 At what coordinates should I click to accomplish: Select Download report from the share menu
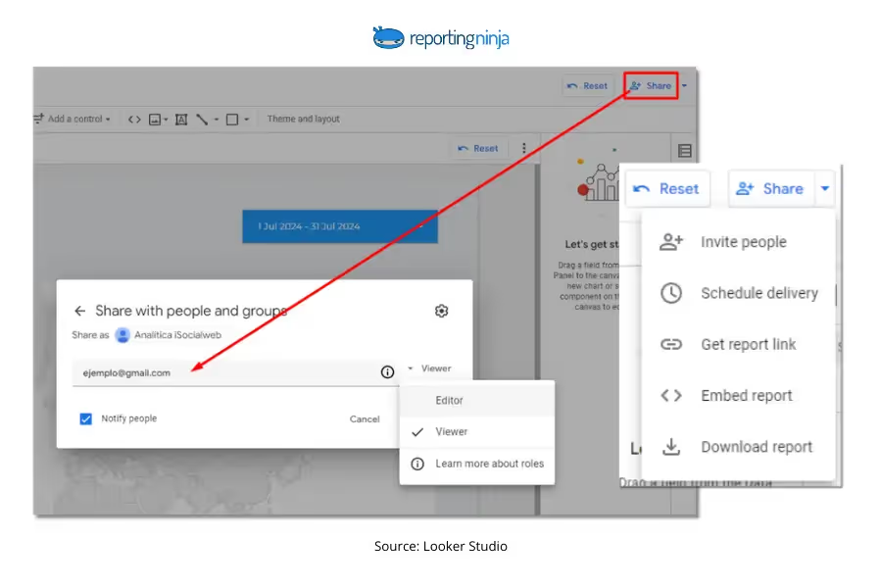[x=738, y=447]
